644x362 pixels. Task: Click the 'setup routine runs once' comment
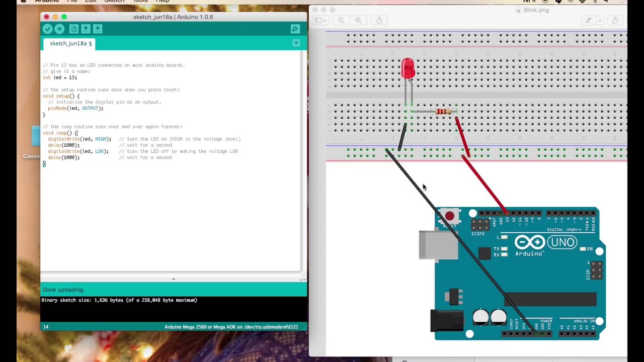111,90
